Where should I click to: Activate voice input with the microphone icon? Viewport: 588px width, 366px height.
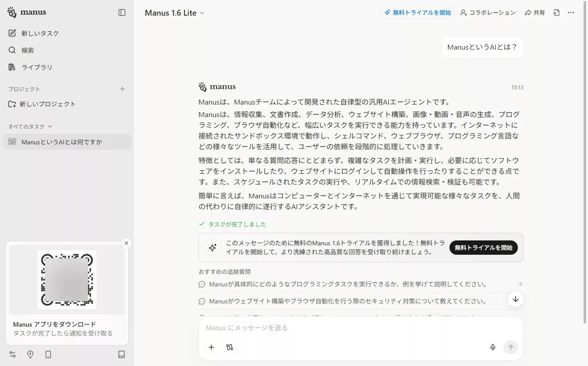point(492,347)
